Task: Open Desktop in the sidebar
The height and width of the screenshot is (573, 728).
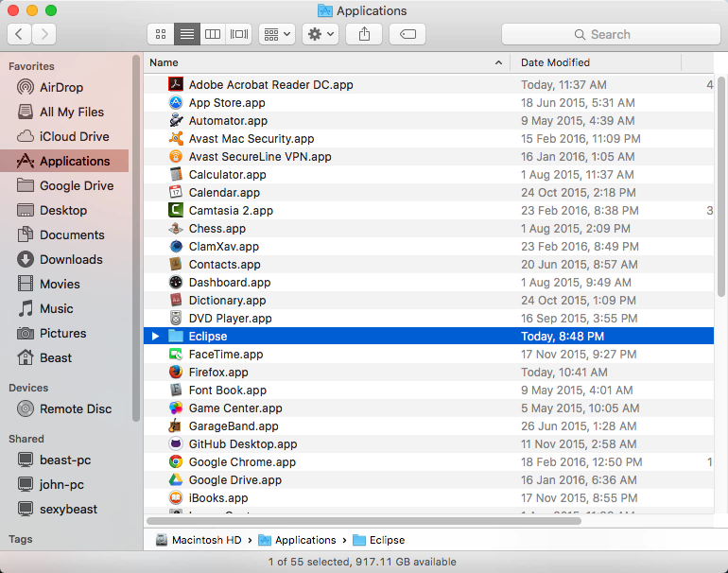Action: [64, 210]
